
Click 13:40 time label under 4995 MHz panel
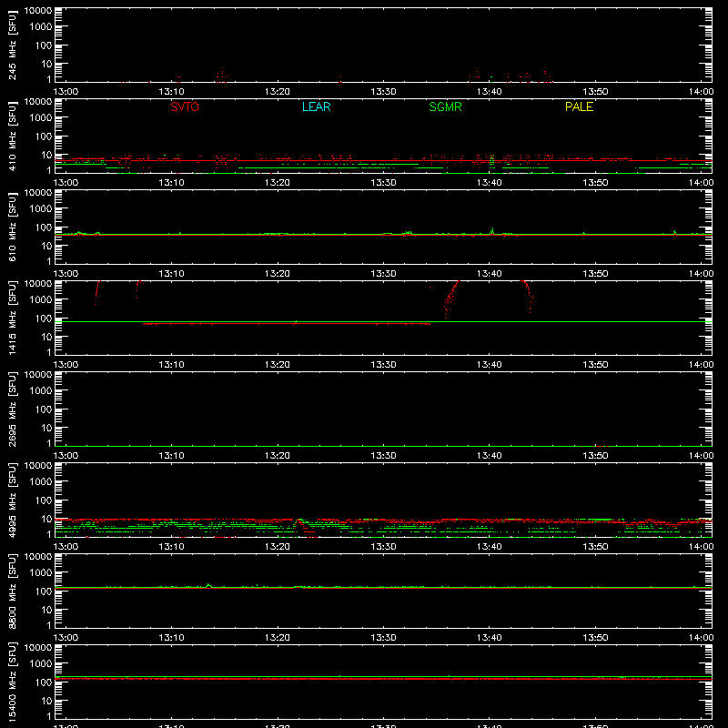pyautogui.click(x=489, y=547)
